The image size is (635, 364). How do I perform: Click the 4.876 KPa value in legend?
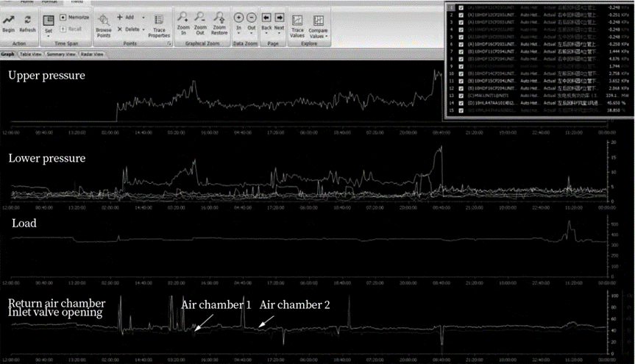[619, 59]
